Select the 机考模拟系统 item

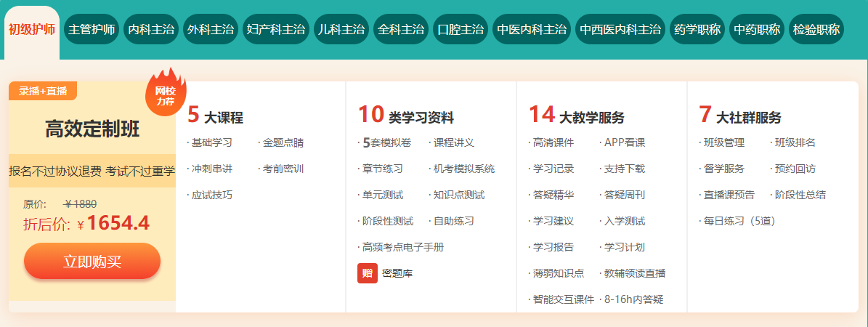463,169
